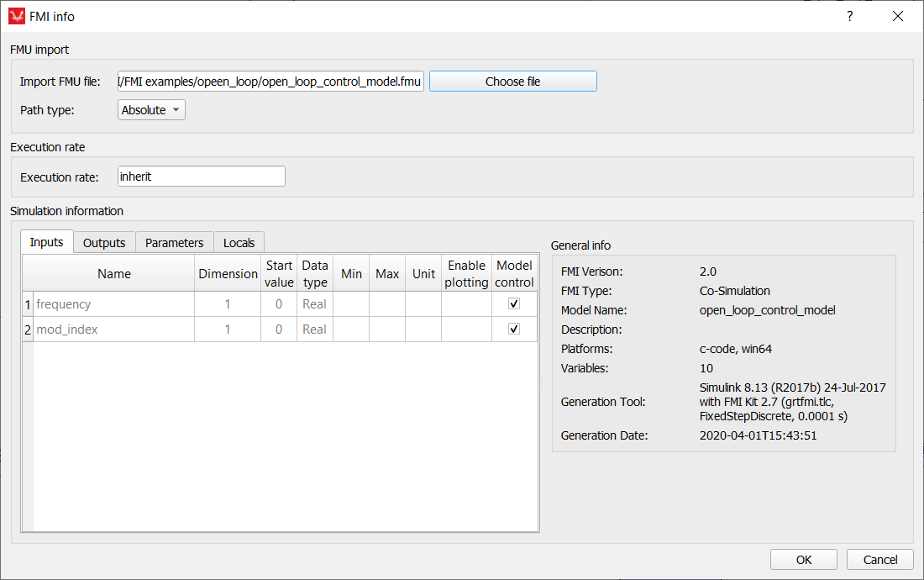Click the start value cell of mod_index
The height and width of the screenshot is (580, 924).
pos(279,330)
